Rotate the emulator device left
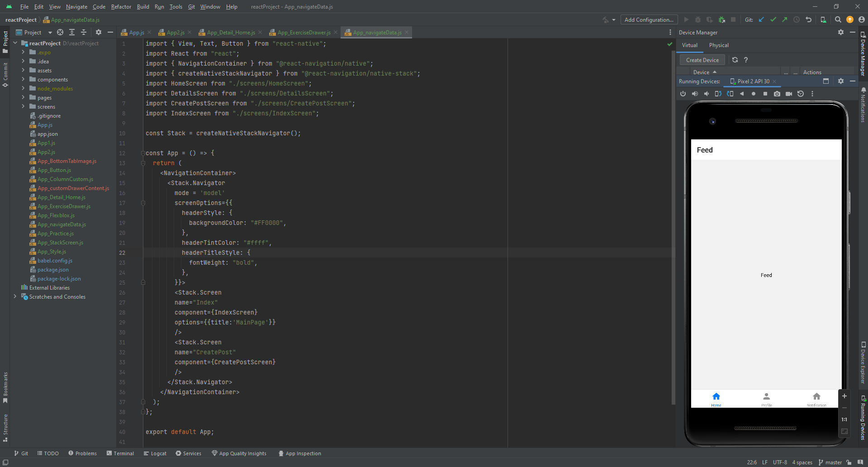The width and height of the screenshot is (868, 467). (718, 94)
